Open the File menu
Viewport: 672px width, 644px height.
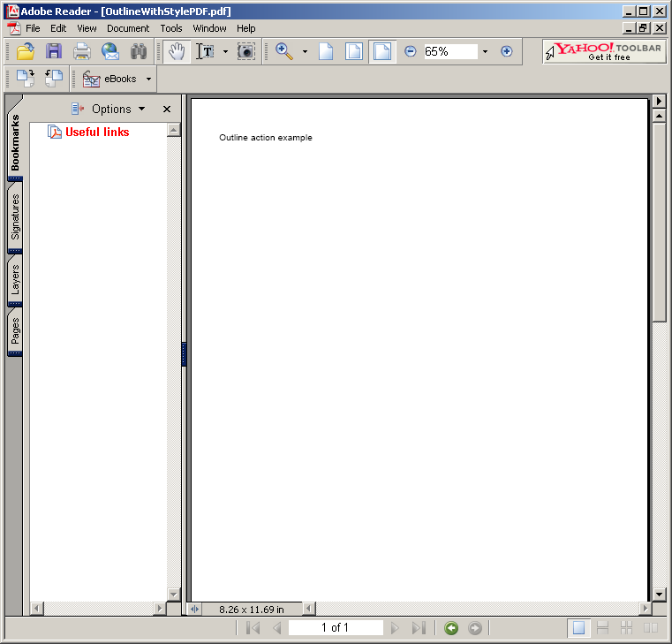(33, 28)
